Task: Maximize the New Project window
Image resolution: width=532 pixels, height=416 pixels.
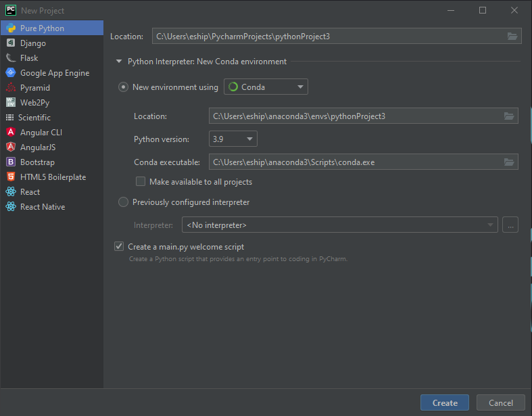Action: click(483, 11)
